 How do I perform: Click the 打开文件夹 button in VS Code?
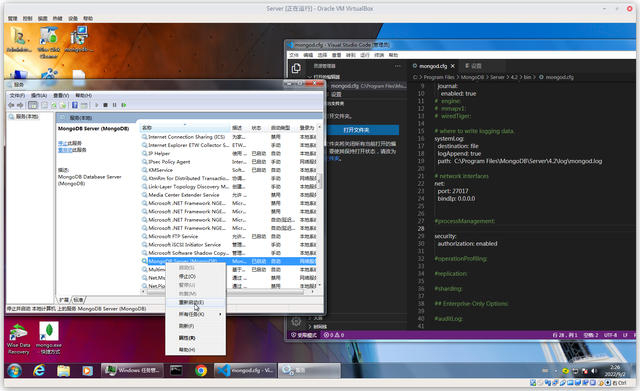(356, 130)
